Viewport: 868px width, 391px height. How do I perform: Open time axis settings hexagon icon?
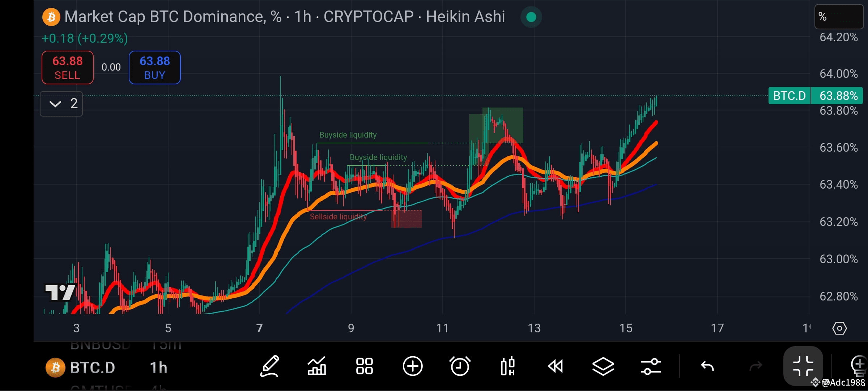click(839, 328)
